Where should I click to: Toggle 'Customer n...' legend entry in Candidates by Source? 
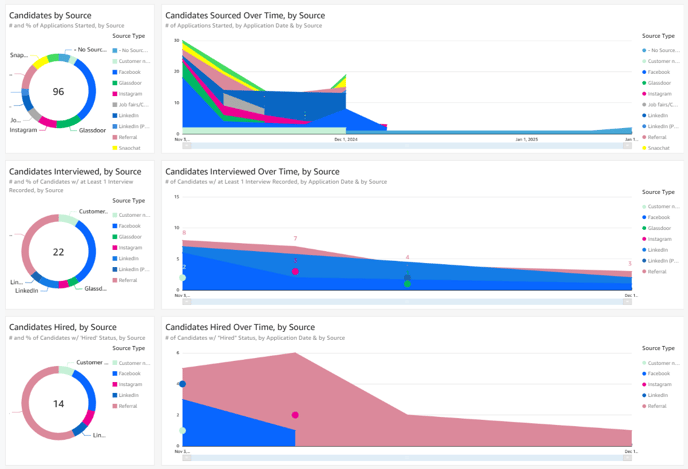pyautogui.click(x=131, y=61)
